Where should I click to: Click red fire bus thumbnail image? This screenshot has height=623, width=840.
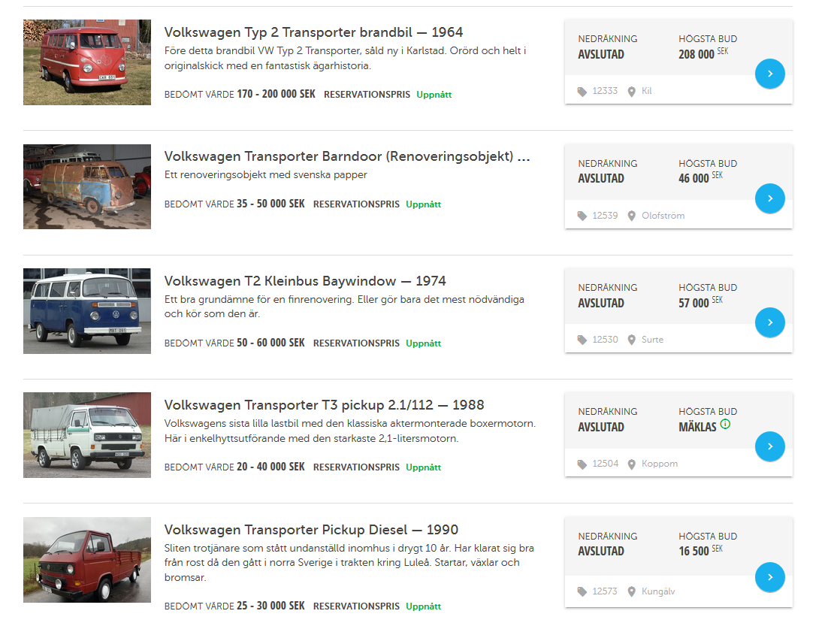(x=87, y=62)
